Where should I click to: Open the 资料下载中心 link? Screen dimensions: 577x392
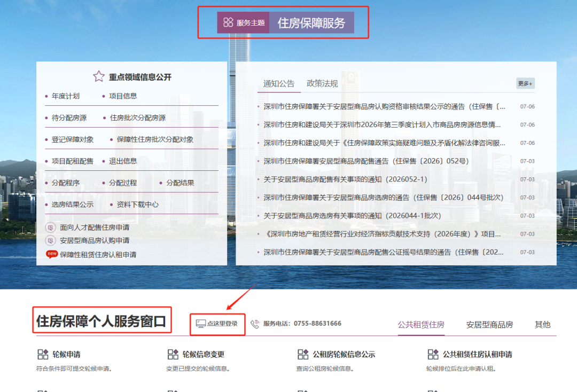pyautogui.click(x=138, y=205)
